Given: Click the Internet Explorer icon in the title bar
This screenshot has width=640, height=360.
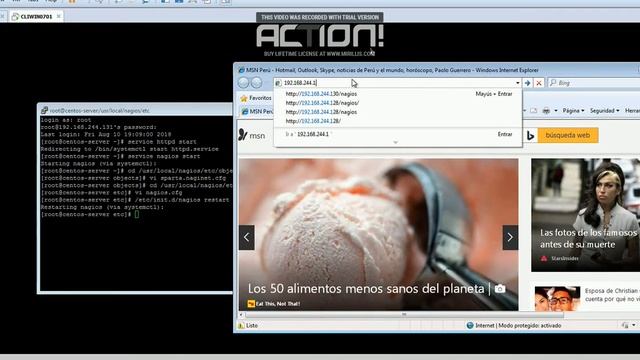Looking at the screenshot, I should [241, 70].
